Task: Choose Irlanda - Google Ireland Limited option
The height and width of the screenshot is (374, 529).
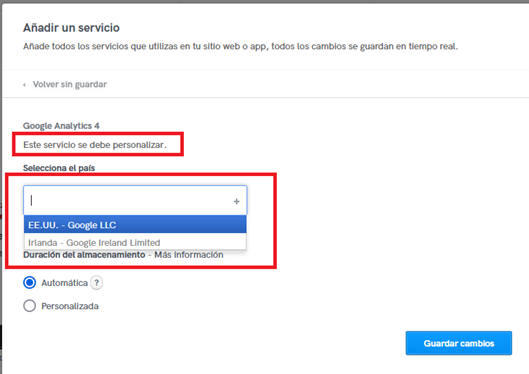Action: coord(135,242)
